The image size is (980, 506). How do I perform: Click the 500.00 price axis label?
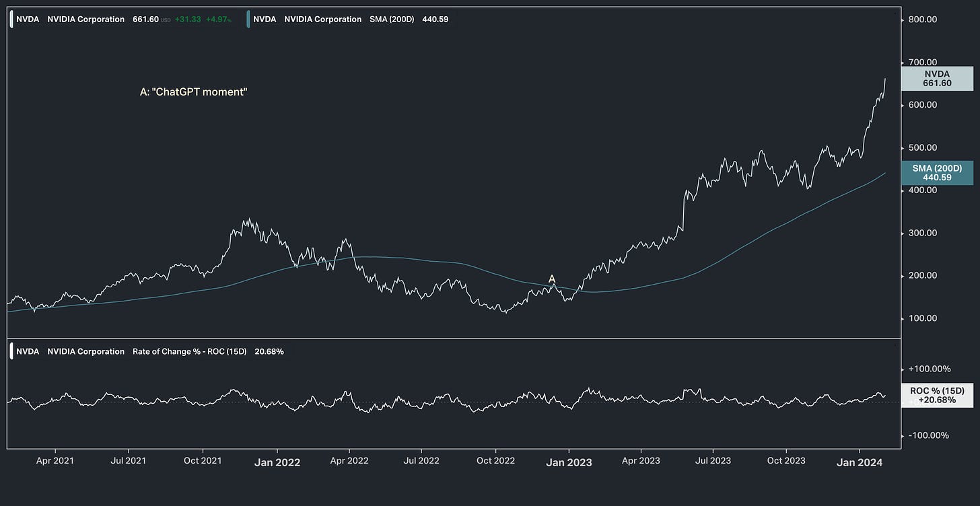point(923,147)
